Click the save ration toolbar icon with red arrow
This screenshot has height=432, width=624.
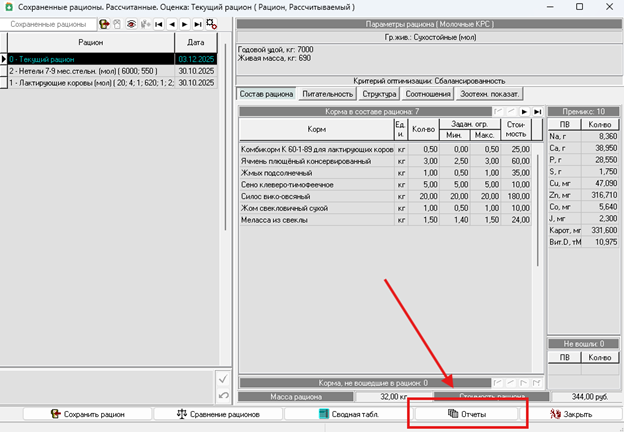[x=104, y=24]
